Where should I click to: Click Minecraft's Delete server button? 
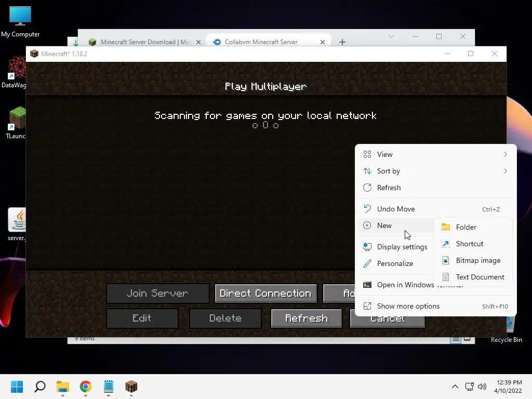[225, 318]
